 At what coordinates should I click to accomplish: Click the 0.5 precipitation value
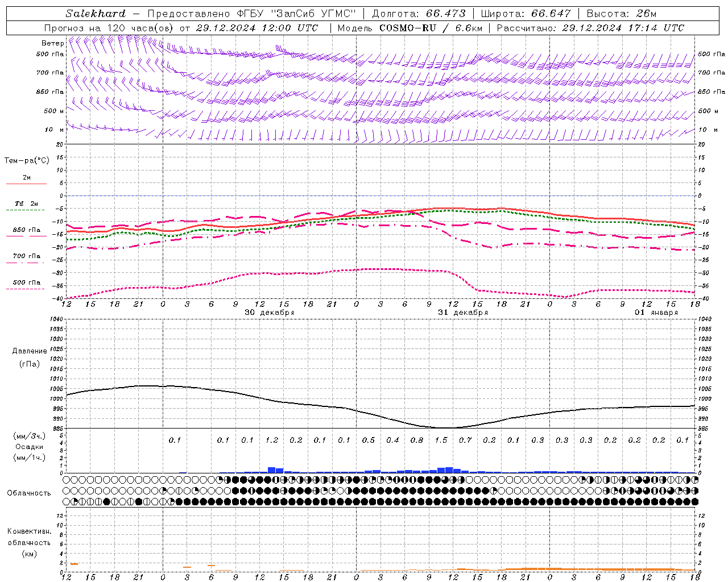click(369, 440)
